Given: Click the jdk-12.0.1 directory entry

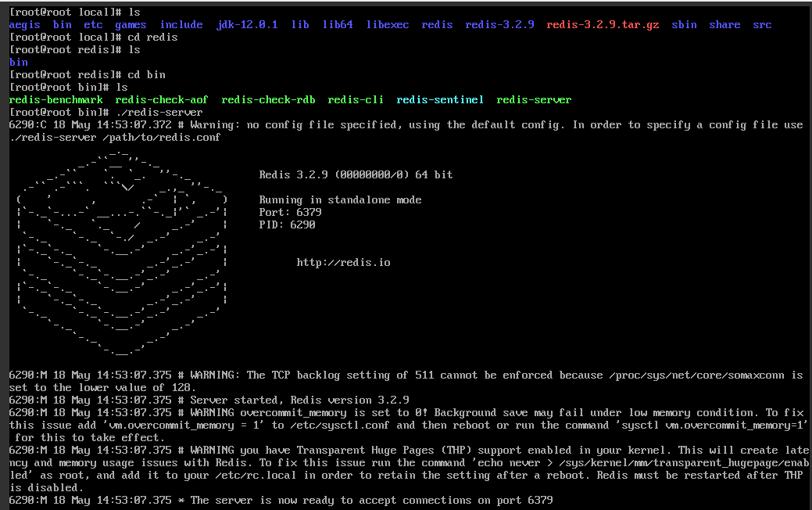Looking at the screenshot, I should tap(247, 25).
